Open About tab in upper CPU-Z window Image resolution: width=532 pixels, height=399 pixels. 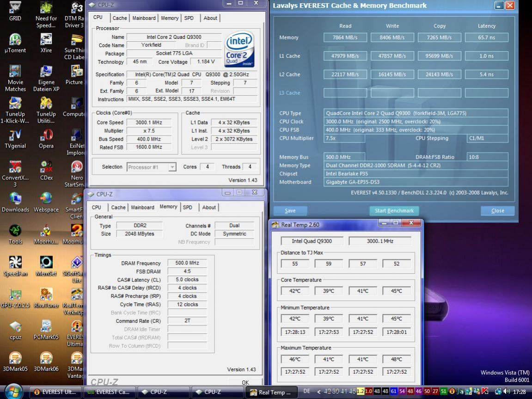210,18
